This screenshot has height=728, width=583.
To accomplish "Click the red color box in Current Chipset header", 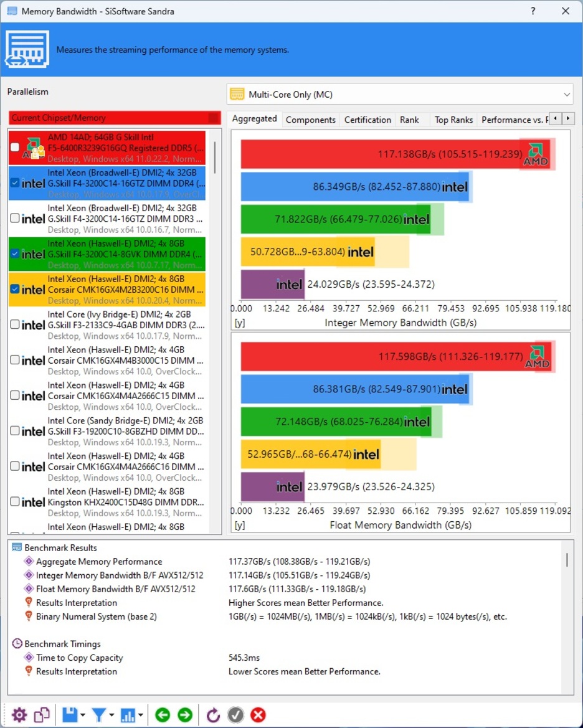I will tap(214, 118).
